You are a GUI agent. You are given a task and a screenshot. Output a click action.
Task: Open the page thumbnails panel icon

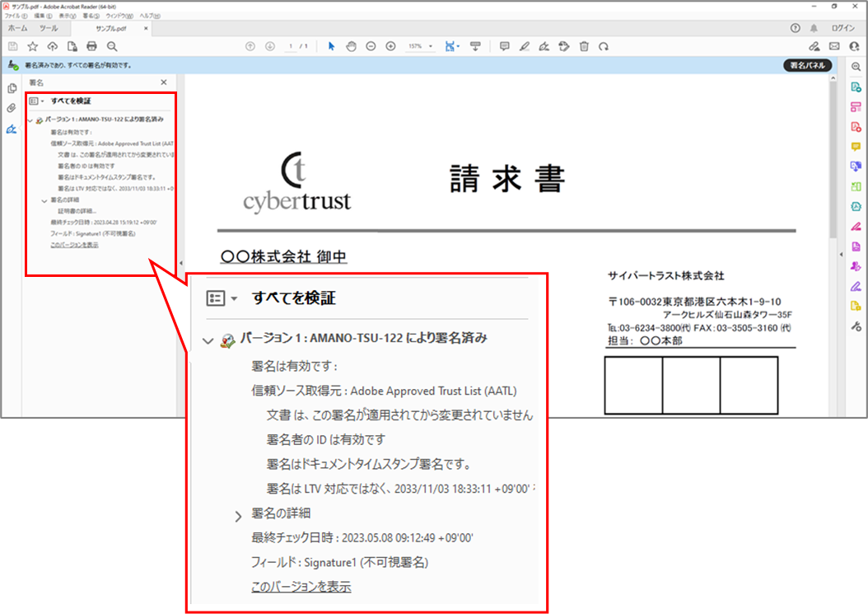(x=12, y=88)
